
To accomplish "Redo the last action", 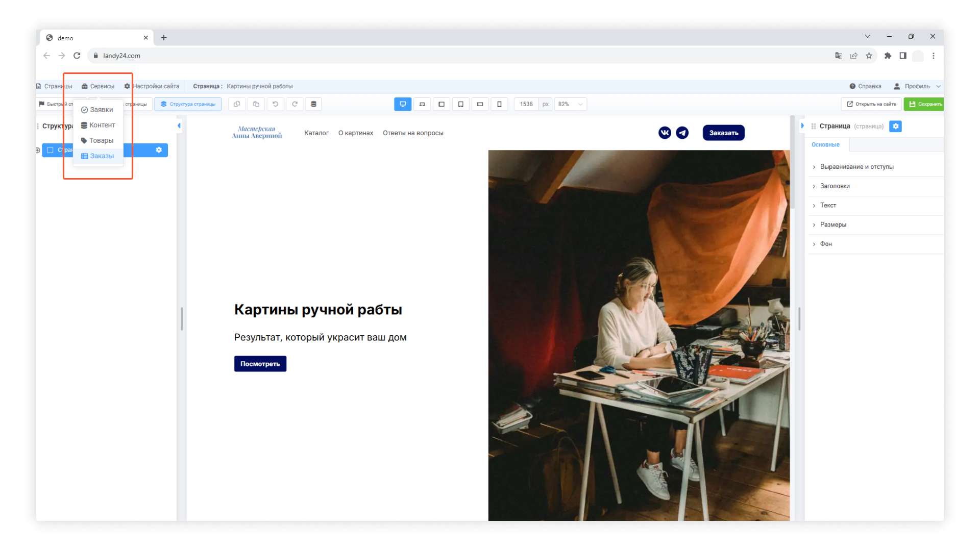I will coord(295,104).
